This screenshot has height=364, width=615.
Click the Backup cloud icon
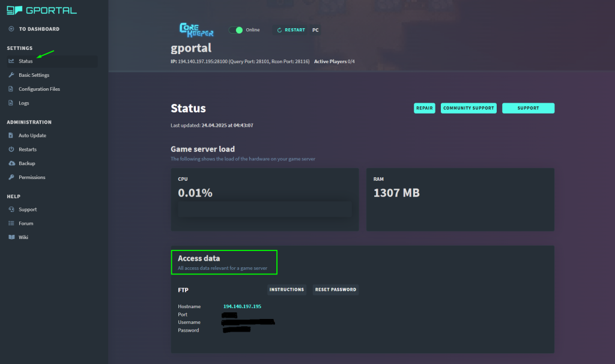tap(12, 163)
